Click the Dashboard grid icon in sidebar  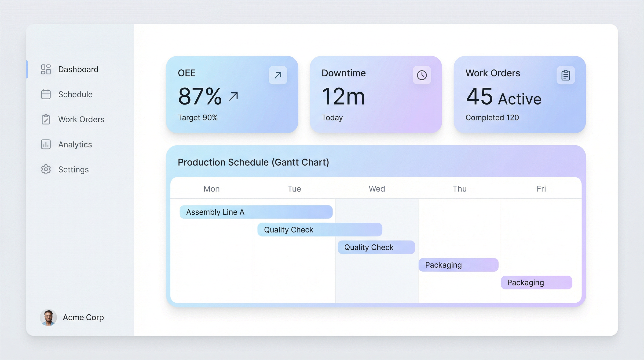(x=46, y=69)
